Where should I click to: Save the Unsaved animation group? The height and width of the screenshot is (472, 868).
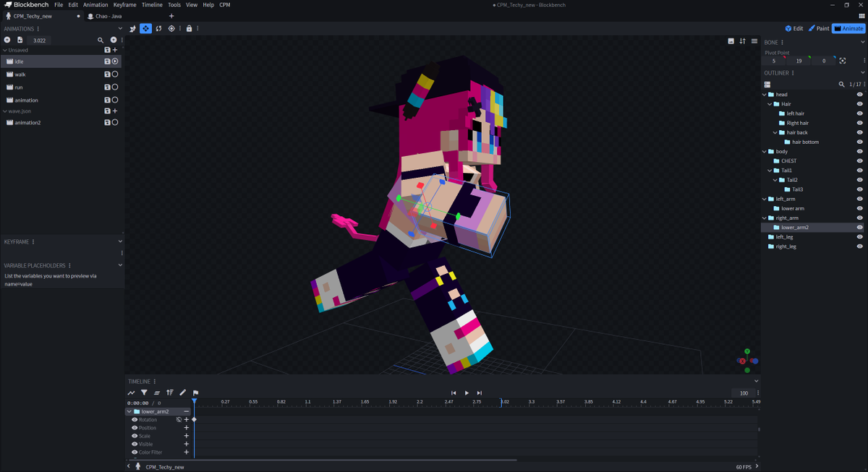(x=107, y=50)
